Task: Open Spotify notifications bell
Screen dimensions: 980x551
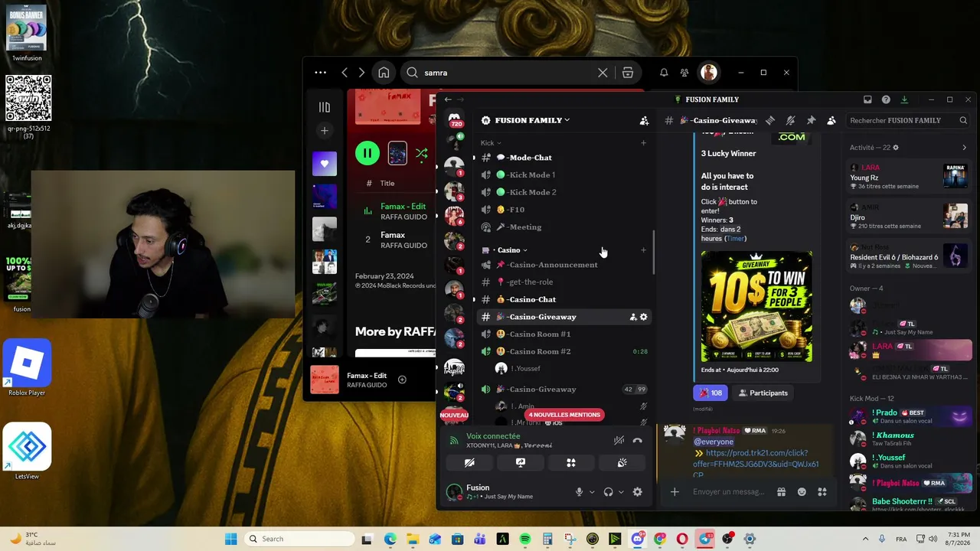Action: click(x=664, y=73)
